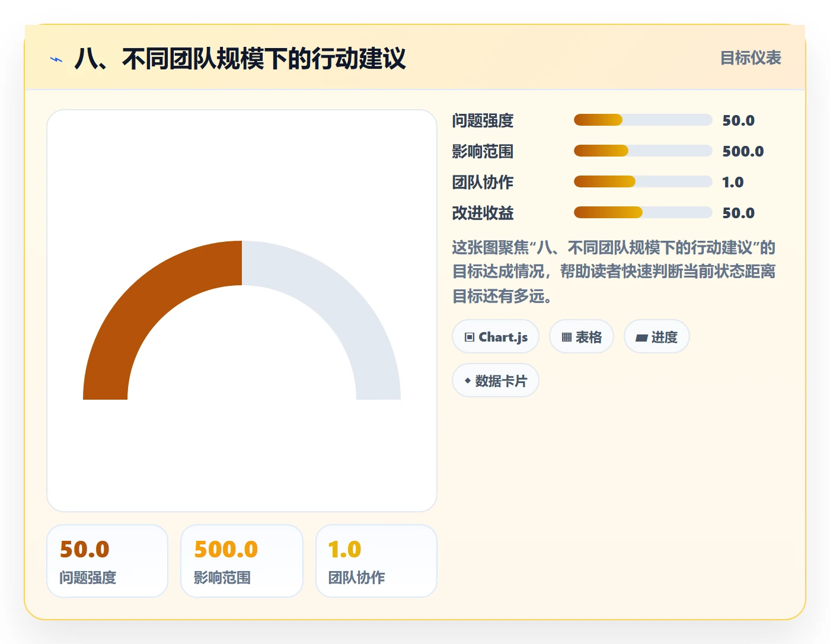Click the 进度 tag
830x644 pixels.
pyautogui.click(x=656, y=337)
